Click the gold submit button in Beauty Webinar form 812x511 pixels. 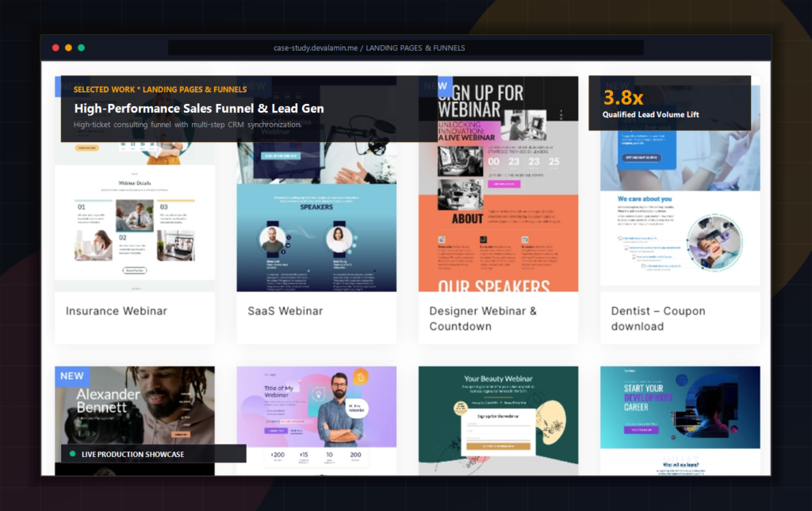click(498, 446)
